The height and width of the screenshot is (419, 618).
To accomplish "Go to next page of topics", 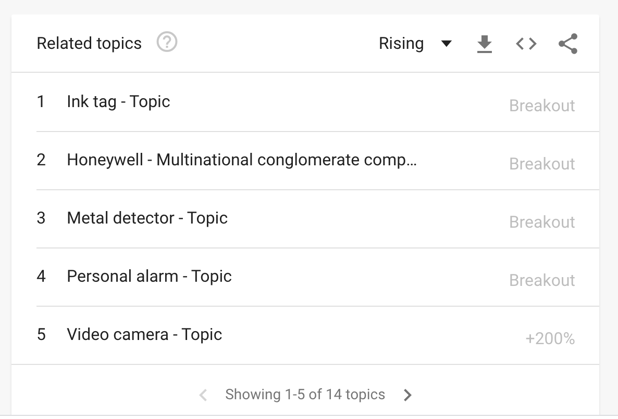I will pos(408,395).
